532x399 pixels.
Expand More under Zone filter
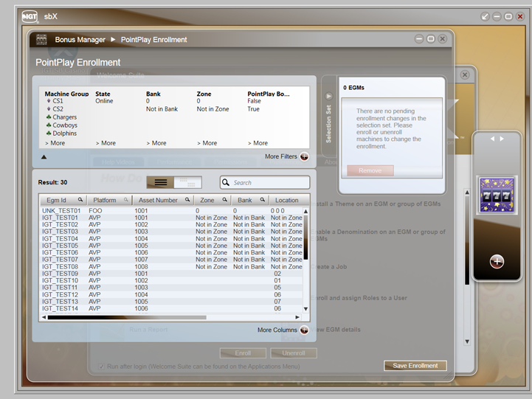207,143
